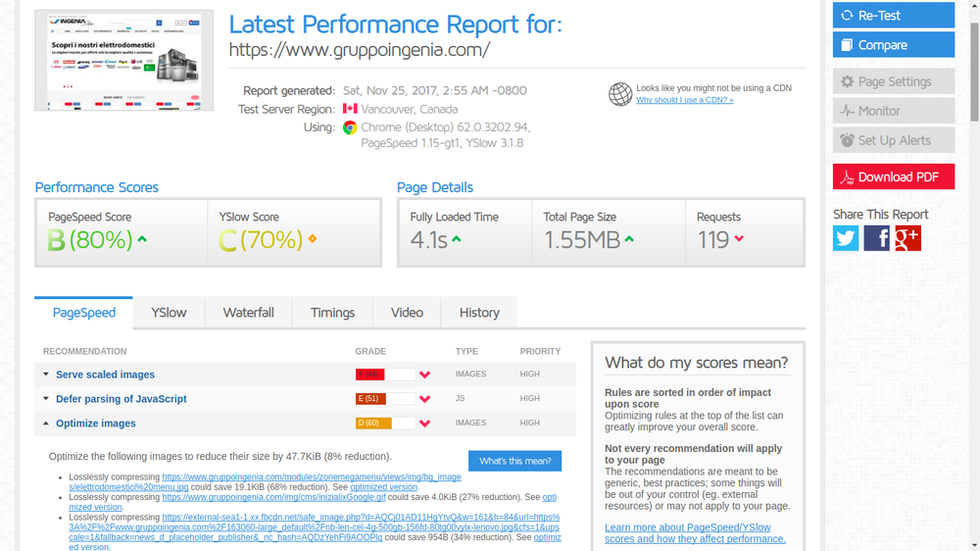Click What's this mean? button
This screenshot has height=551, width=980.
[x=515, y=461]
